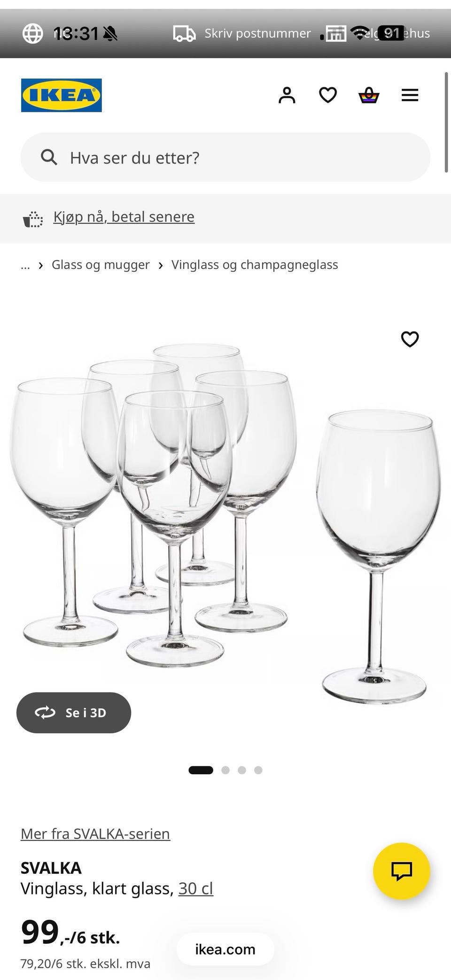Click the delivery truck postcode icon

click(x=185, y=33)
